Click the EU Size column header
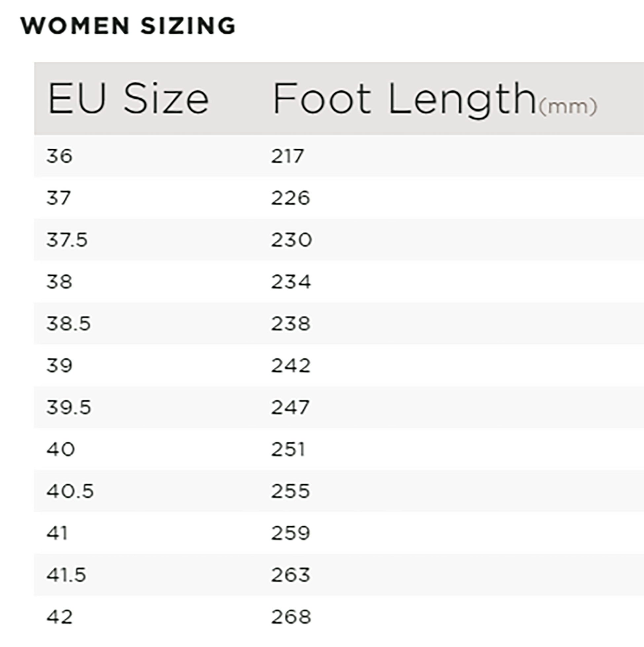644x647 pixels. [x=128, y=99]
